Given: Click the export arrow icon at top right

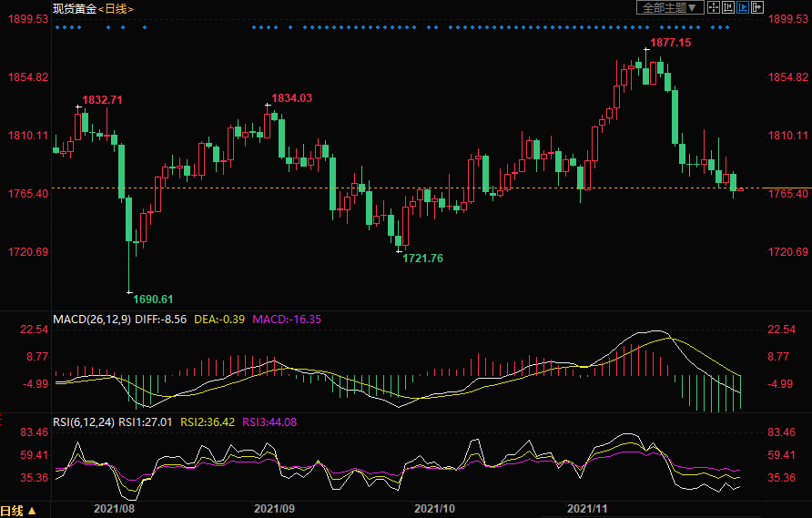Looking at the screenshot, I should point(756,7).
